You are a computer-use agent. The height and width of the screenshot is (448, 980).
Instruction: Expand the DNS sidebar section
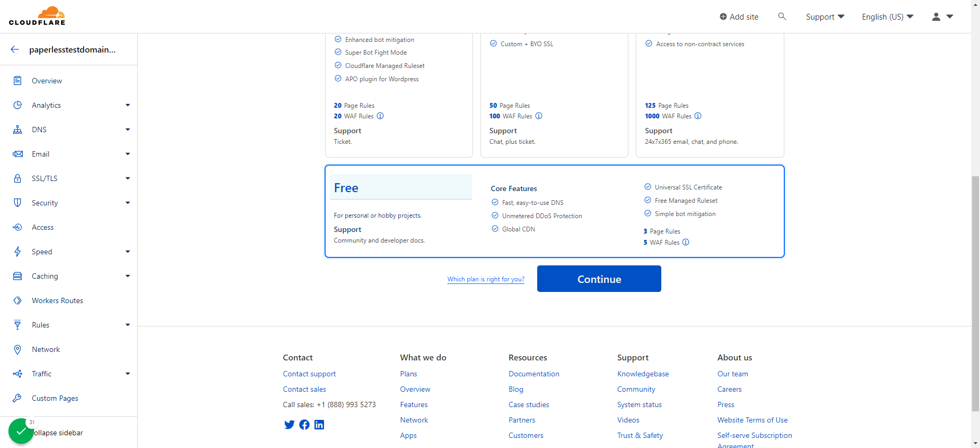pos(128,130)
